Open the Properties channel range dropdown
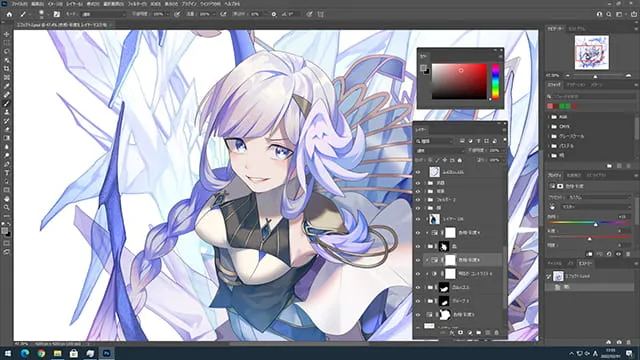The height and width of the screenshot is (360, 640). [596, 207]
